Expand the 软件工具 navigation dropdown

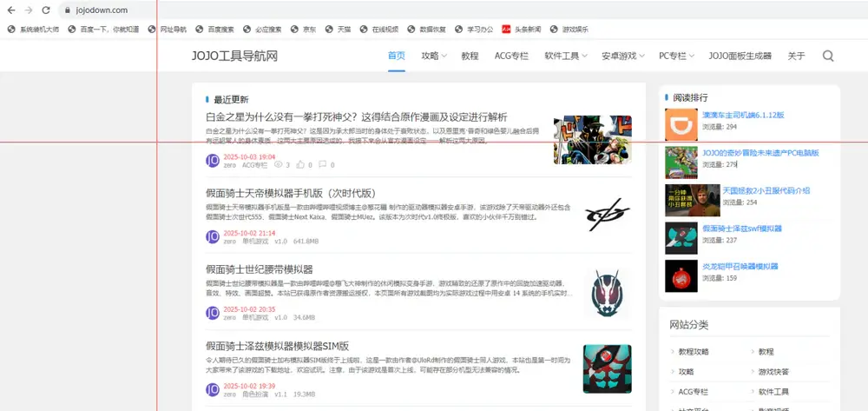[x=566, y=56]
